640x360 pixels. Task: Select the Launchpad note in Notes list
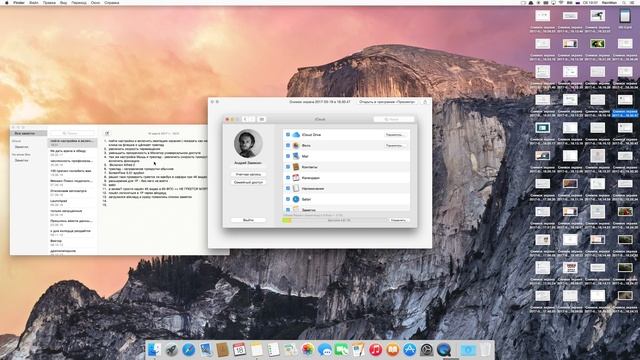coord(73,203)
